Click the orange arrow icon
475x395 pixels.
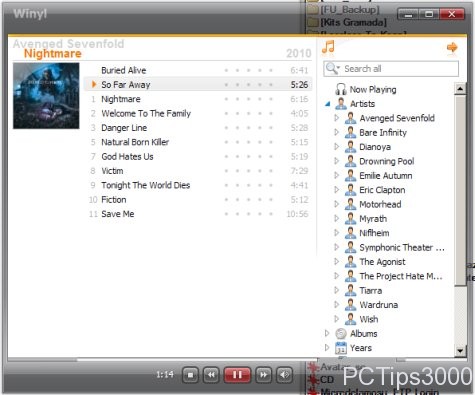452,47
